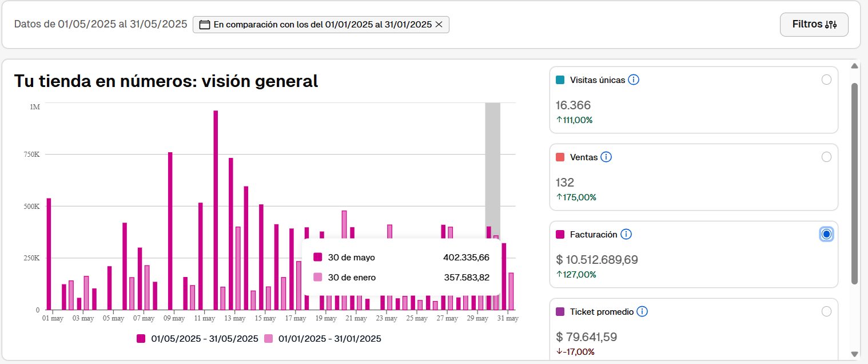Click the sliders icon on Filtros button

point(831,25)
